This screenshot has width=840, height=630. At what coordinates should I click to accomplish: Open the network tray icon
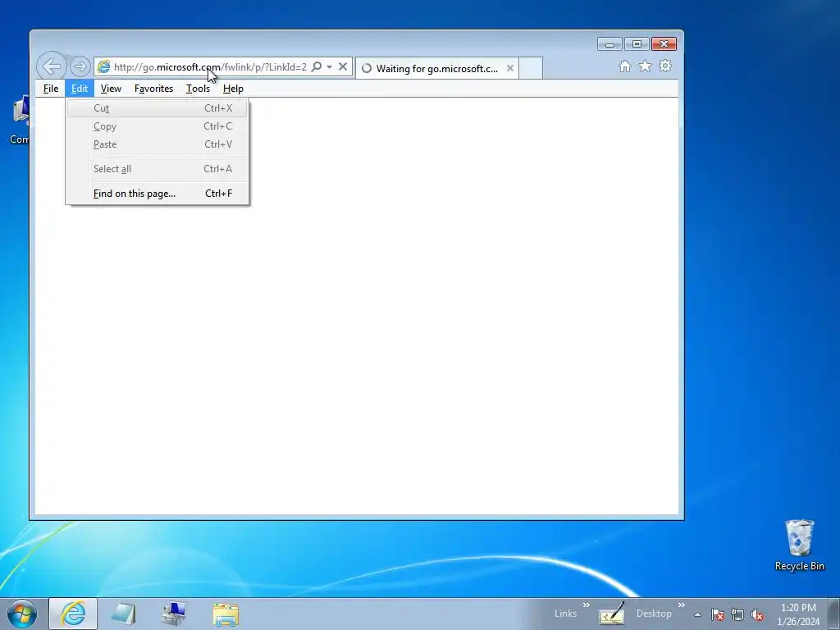point(737,614)
